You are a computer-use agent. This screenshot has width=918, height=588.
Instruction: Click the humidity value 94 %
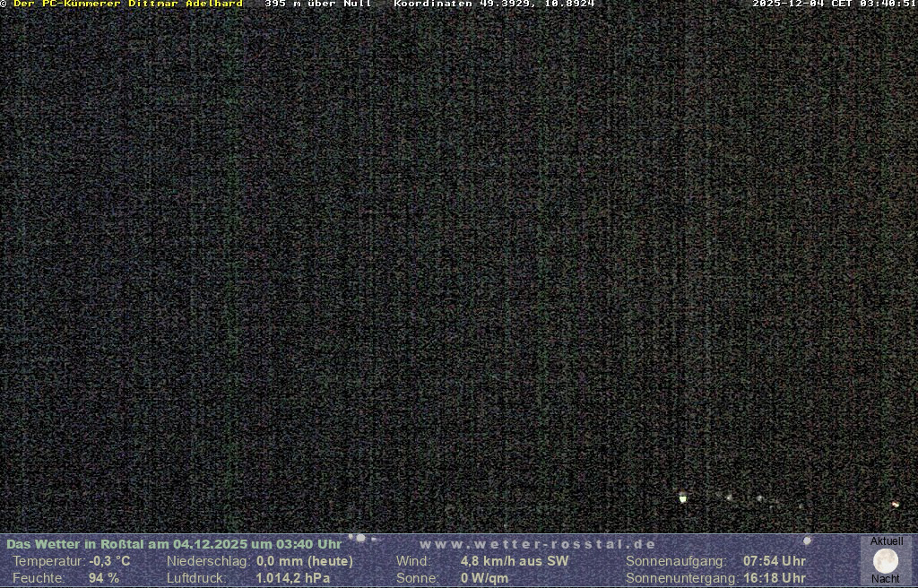pos(103,578)
